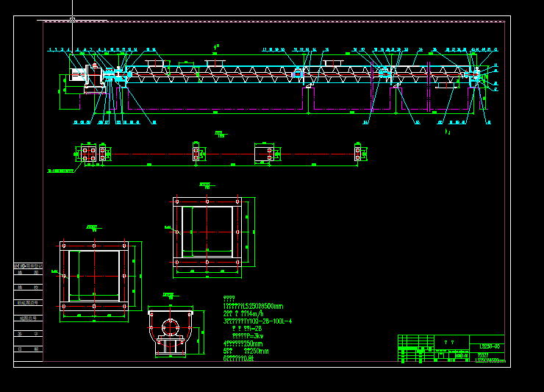Click the motor at the conveyor's left end
The height and width of the screenshot is (392, 544).
79,77
